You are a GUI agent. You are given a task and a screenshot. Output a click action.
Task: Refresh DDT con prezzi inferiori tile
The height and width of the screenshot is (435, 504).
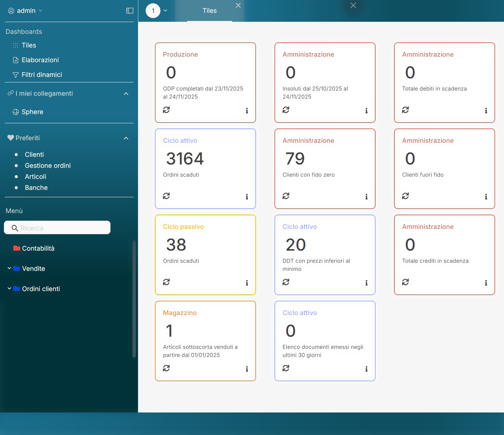pos(286,282)
